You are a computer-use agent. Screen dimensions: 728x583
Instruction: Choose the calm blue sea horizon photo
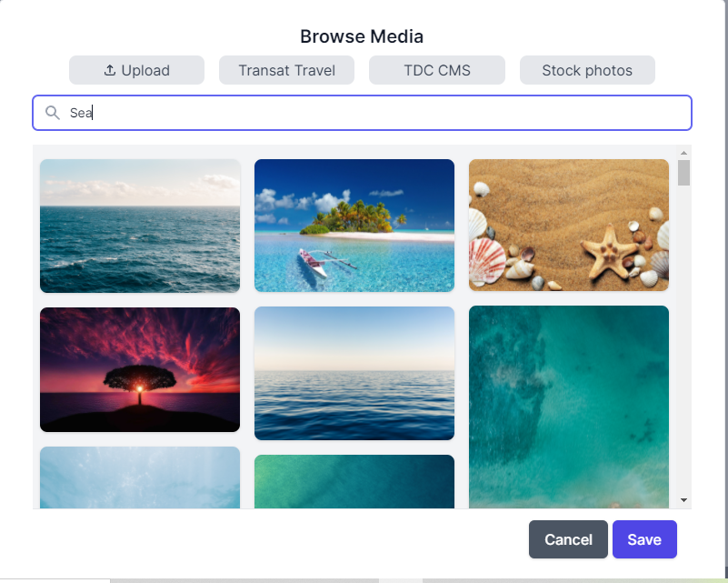[x=354, y=373]
